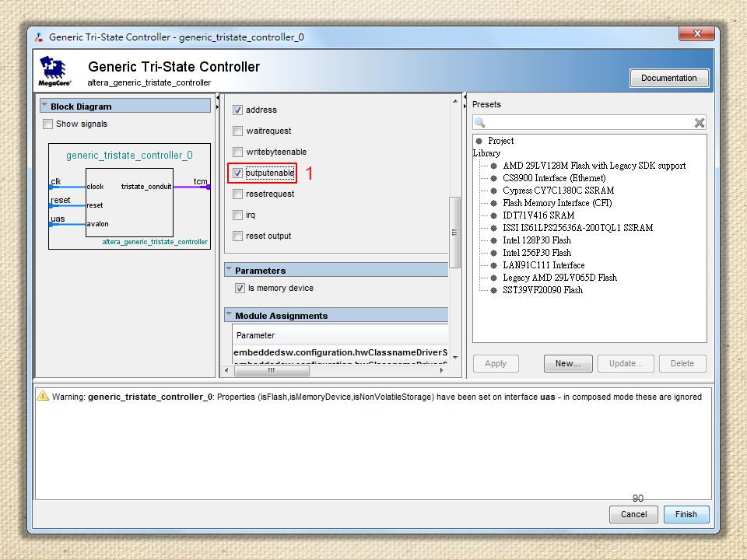The image size is (747, 560).
Task: Click the Delete preset button
Action: tap(682, 363)
